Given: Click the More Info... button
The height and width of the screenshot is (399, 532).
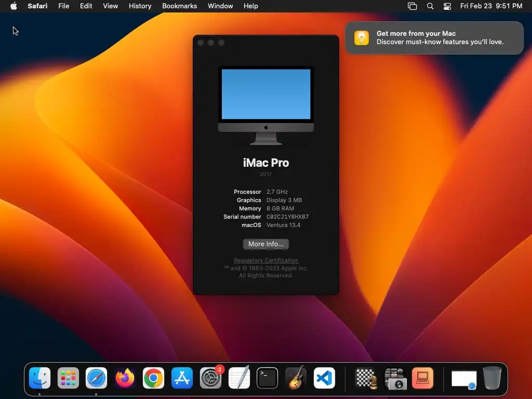Looking at the screenshot, I should (265, 244).
